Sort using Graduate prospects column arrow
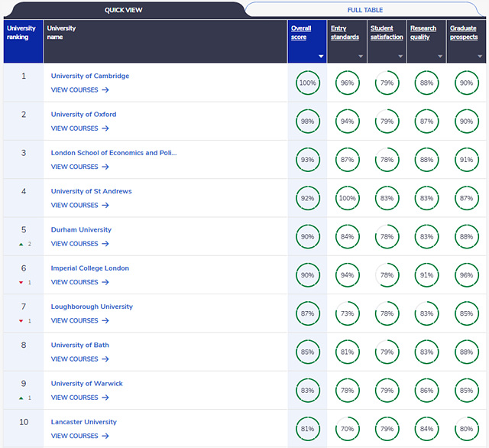 [480, 57]
